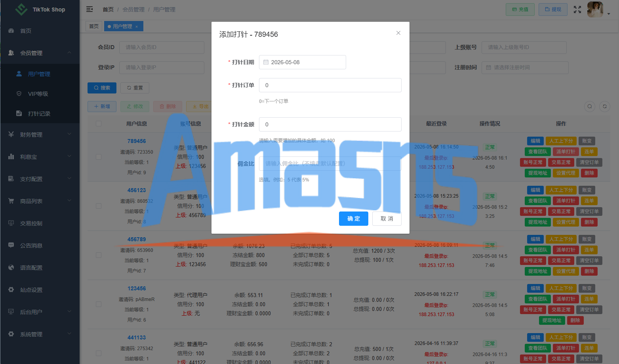Screen dimensions: 619x364
Task: Click 会员管理 breadcrumb
Action: tap(133, 10)
